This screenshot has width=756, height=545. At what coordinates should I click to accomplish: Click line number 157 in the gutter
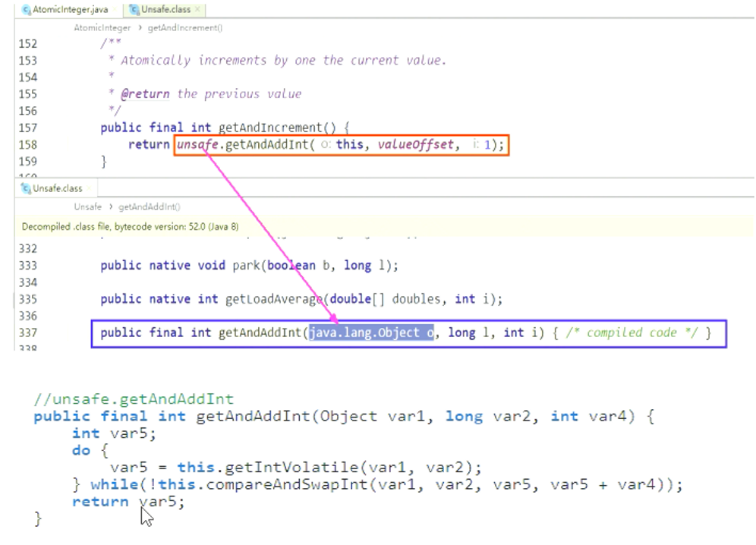point(27,128)
